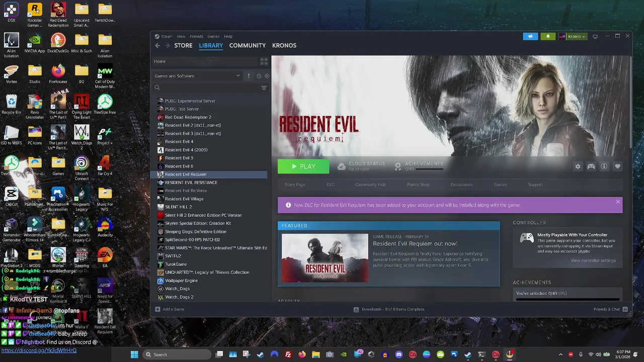This screenshot has height=362, width=644.
Task: Open Steam notifications bell
Action: (548, 36)
